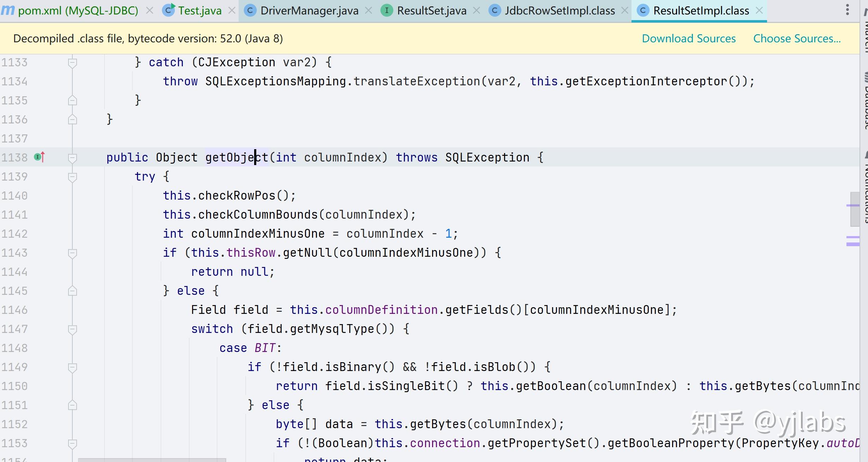Open the ResultSet.java tab

click(431, 11)
